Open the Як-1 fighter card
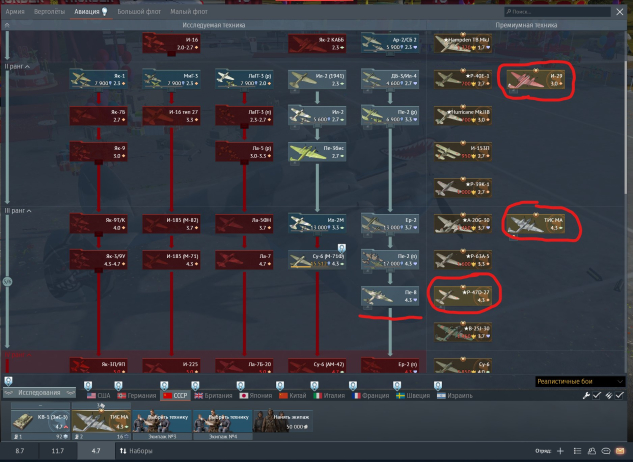This screenshot has width=633, height=462. pyautogui.click(x=98, y=80)
